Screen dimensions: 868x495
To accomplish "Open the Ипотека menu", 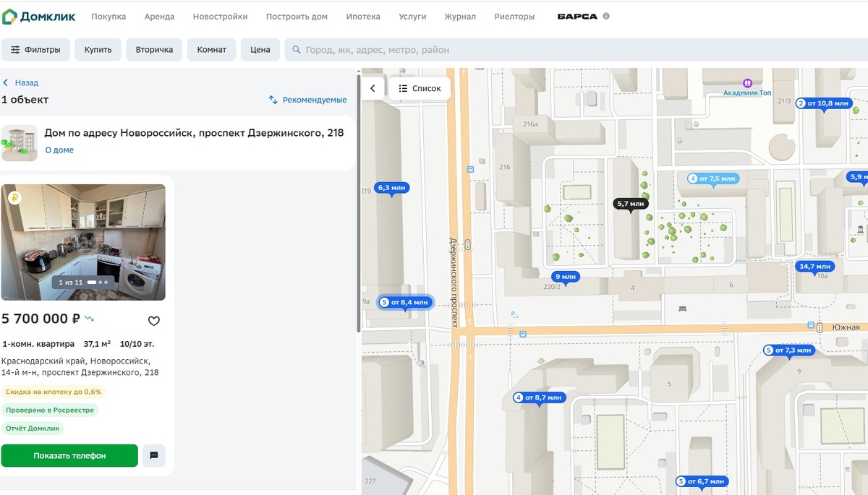I will click(363, 17).
